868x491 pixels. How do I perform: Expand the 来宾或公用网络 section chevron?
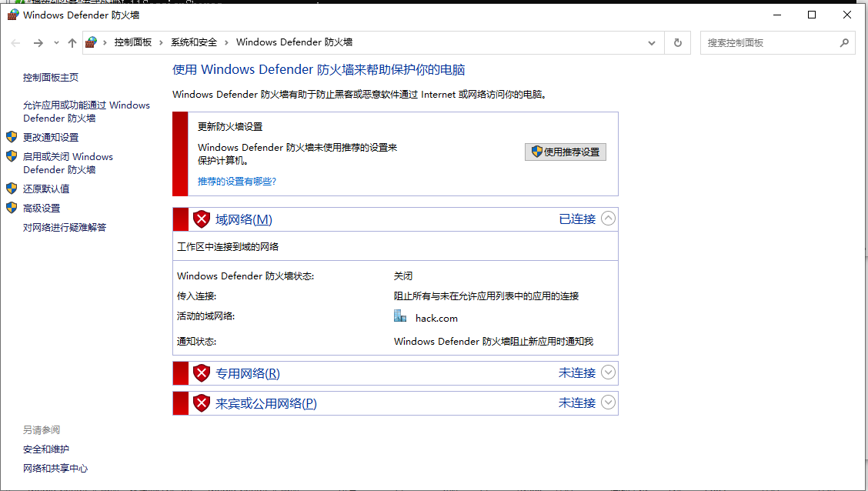(x=608, y=402)
